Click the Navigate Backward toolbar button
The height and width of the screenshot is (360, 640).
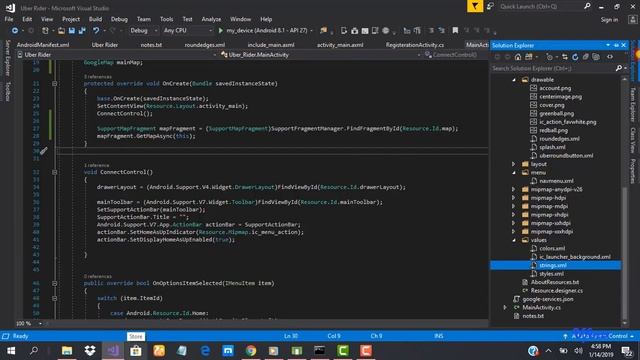[x=15, y=31]
